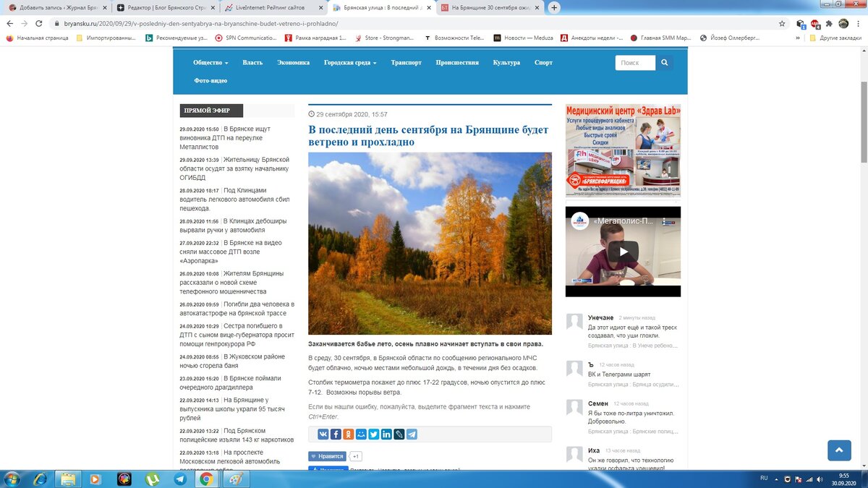
Task: Go back in browser history
Action: click(x=9, y=23)
